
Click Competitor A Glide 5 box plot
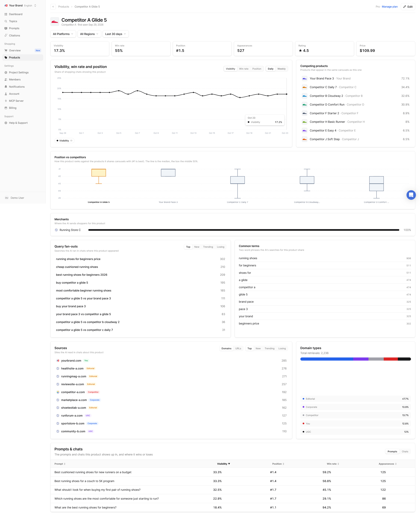[x=99, y=176]
